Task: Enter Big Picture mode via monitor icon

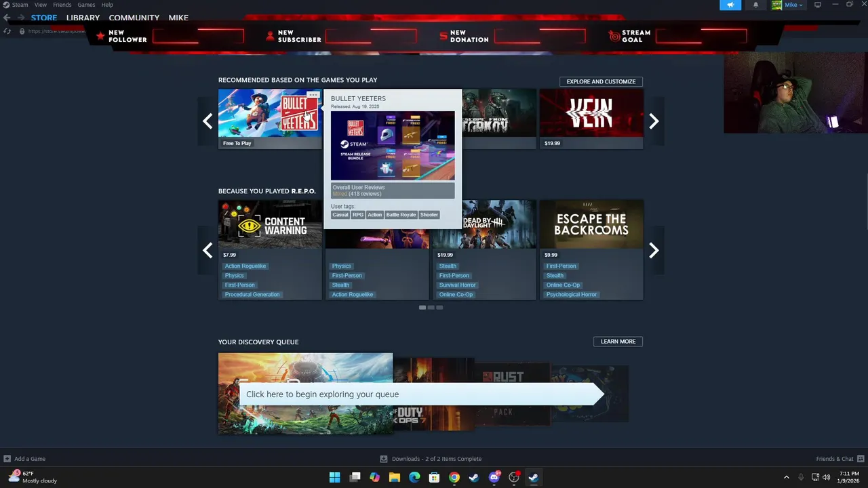Action: coord(818,5)
